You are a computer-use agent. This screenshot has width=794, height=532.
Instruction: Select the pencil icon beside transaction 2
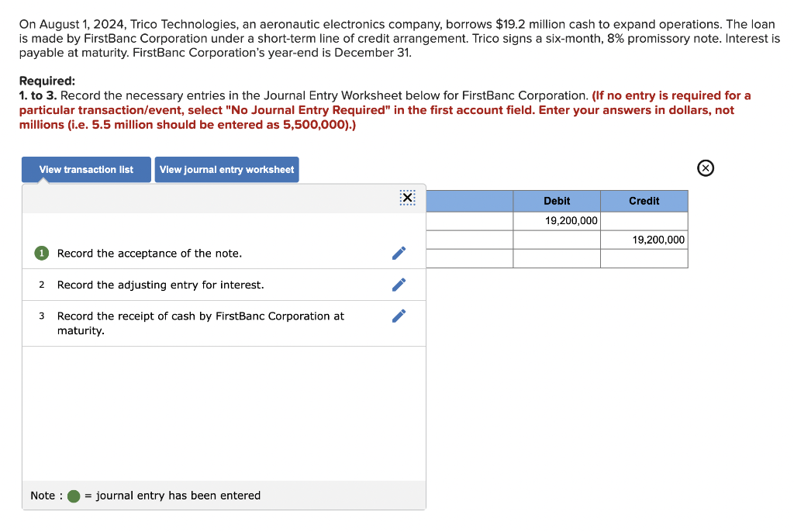click(399, 285)
